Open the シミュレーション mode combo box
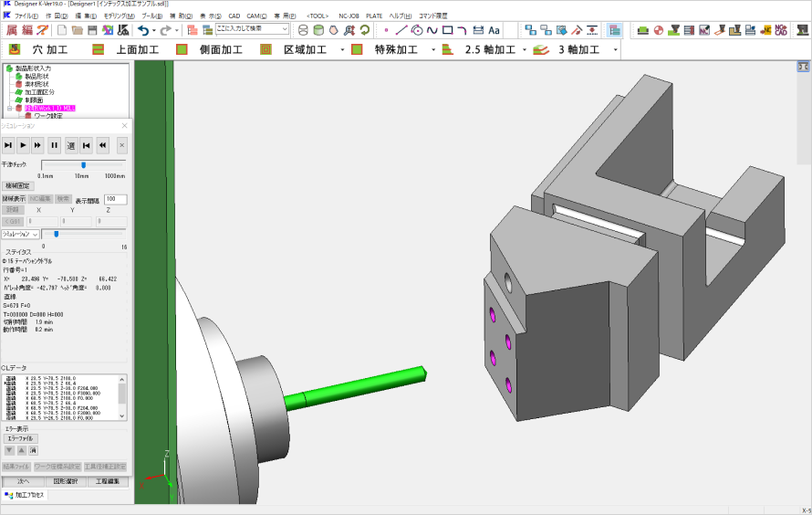812x515 pixels. (20, 234)
